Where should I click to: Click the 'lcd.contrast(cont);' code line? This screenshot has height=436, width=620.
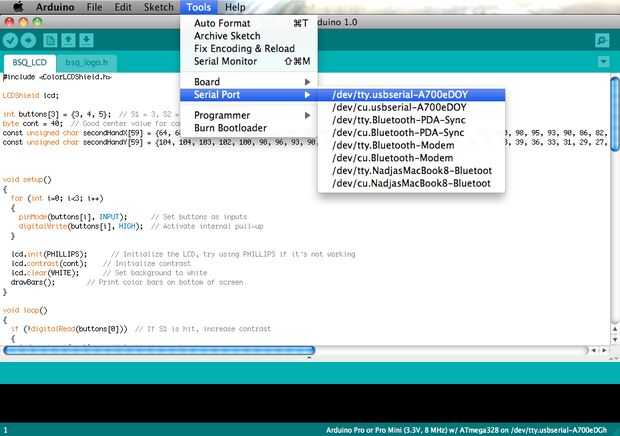click(49, 264)
